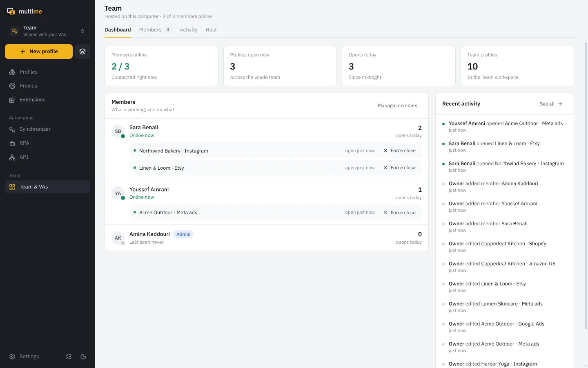Click the checklist icon beside Settings
Viewport: 588px width, 368px height.
pos(69,357)
